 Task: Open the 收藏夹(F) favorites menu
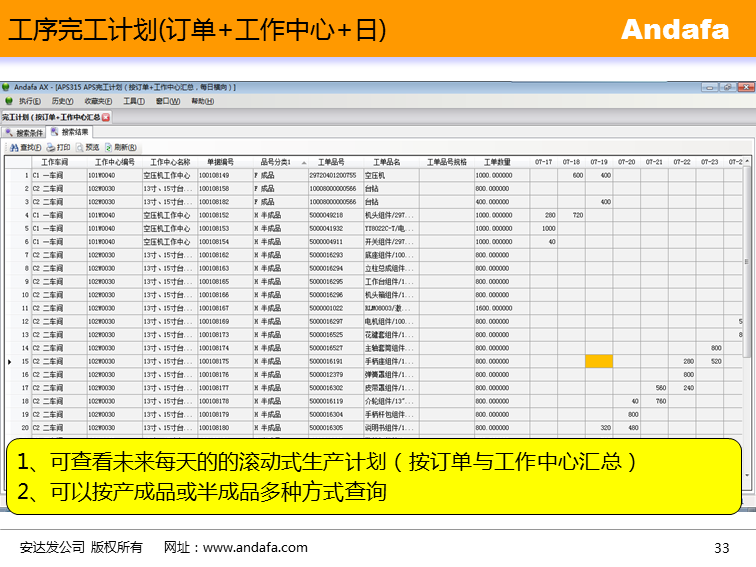tap(97, 101)
